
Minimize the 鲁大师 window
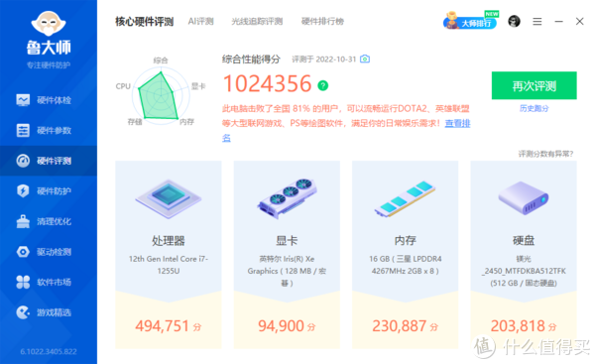pos(558,22)
